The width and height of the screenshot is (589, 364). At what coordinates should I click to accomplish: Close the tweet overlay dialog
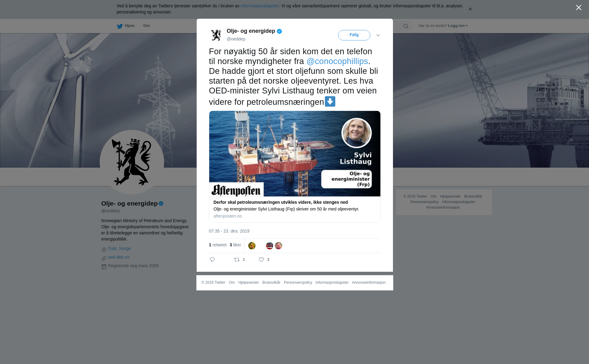[x=579, y=8]
